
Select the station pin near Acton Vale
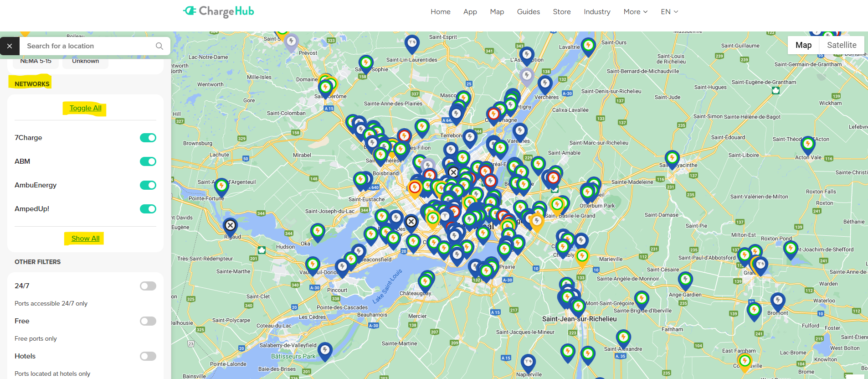808,145
